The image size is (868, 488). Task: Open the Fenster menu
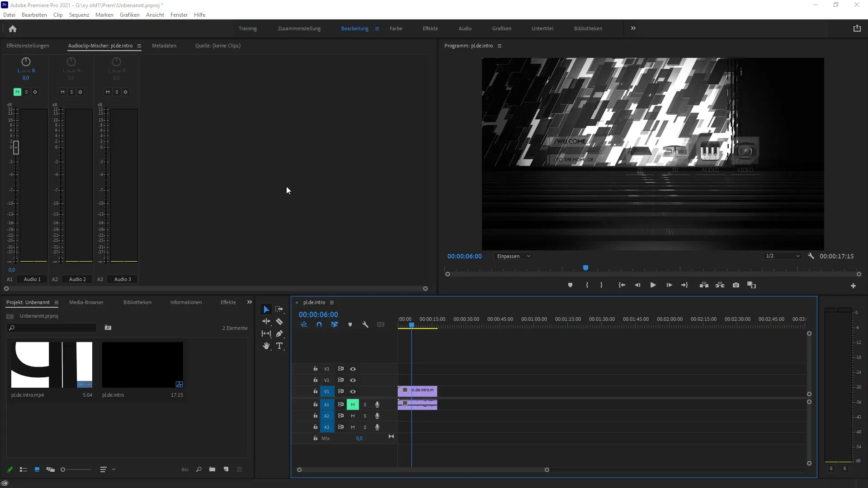click(x=179, y=15)
